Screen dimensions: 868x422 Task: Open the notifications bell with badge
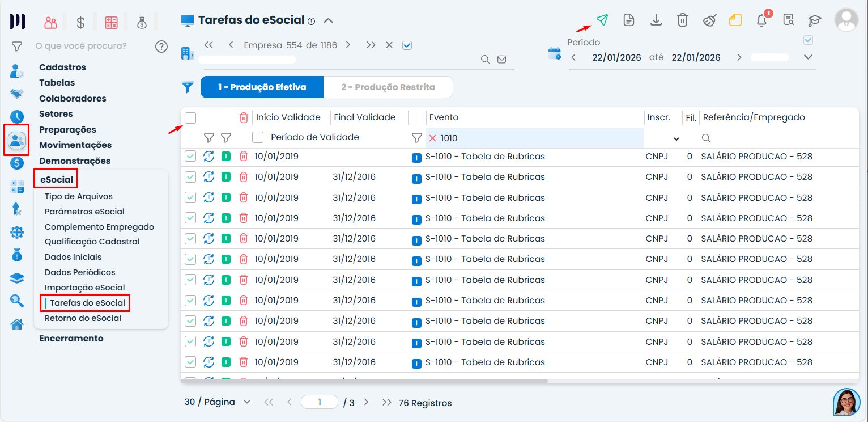pyautogui.click(x=762, y=19)
